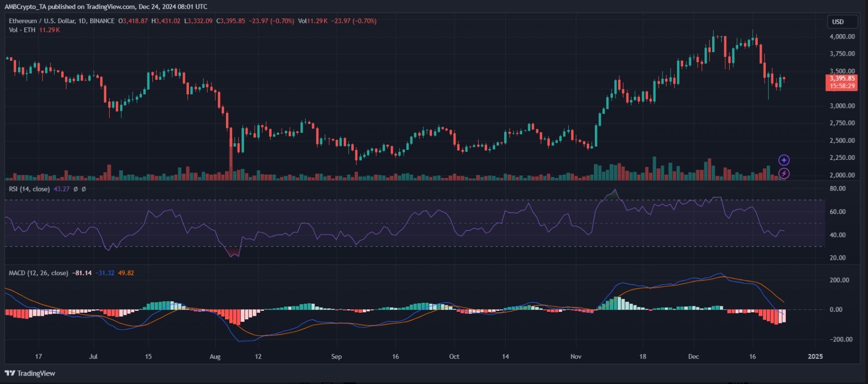Select the Ethereum / U.S. Dollar symbol title
Screen dimensions: 868x384
tap(62, 21)
